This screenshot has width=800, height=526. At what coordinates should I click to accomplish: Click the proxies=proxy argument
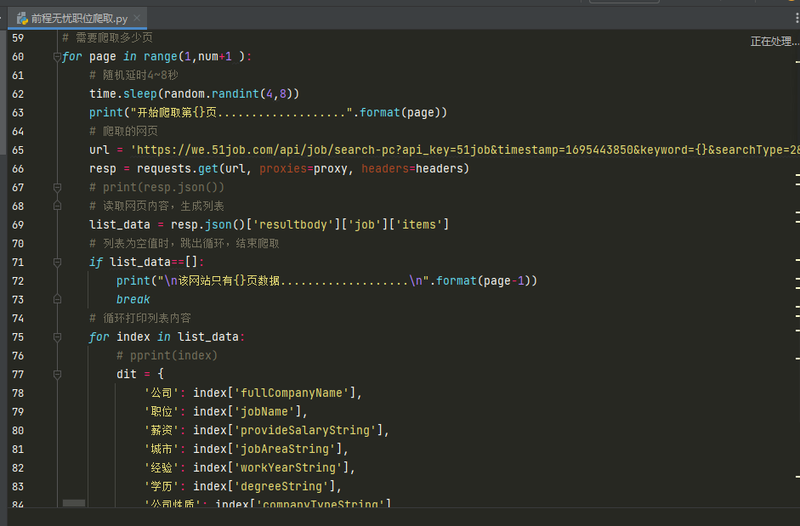pos(304,169)
